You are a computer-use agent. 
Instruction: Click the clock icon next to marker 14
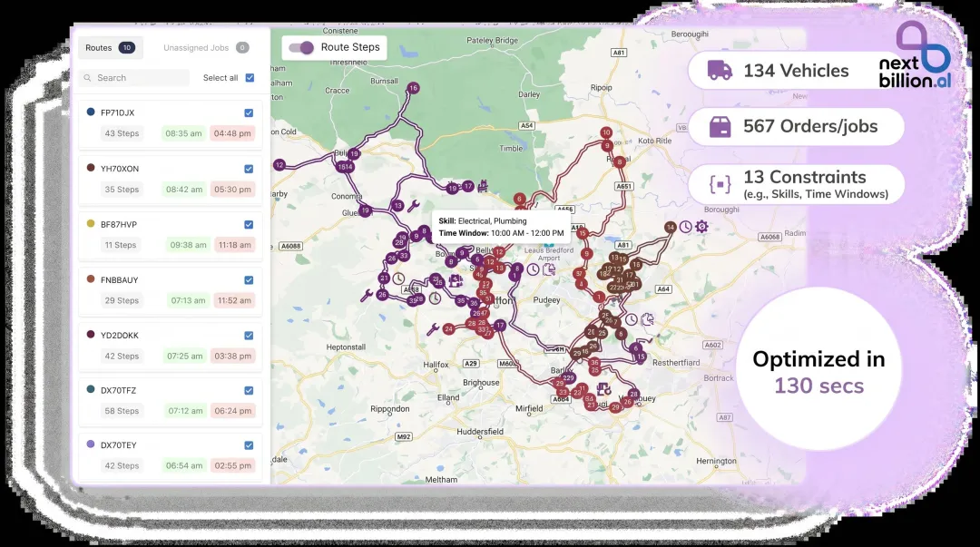tap(686, 226)
